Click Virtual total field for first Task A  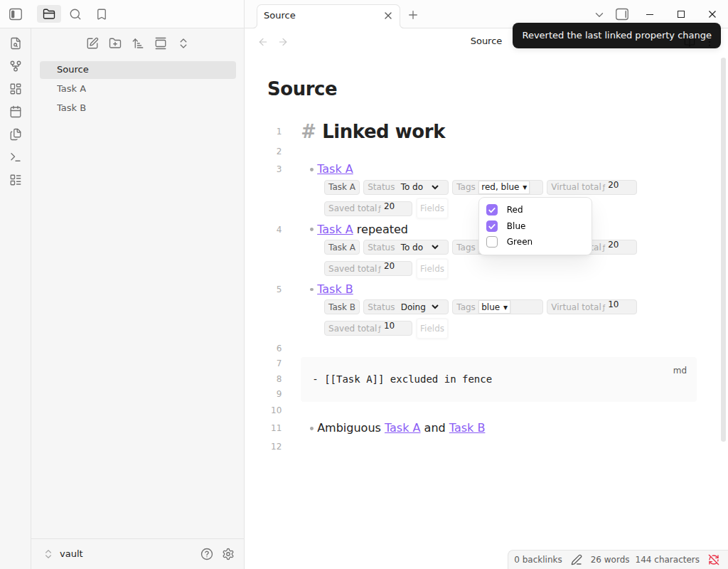click(x=591, y=187)
